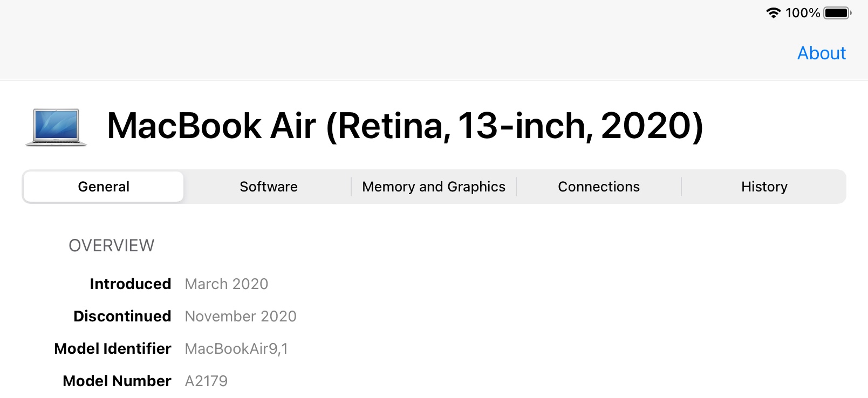
Task: Click the Discontinued label
Action: (x=122, y=316)
